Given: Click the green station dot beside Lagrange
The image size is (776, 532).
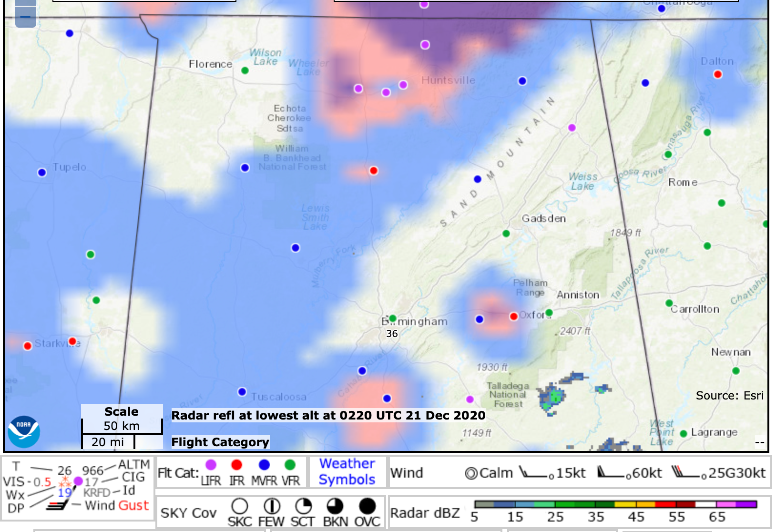Looking at the screenshot, I should tap(683, 433).
